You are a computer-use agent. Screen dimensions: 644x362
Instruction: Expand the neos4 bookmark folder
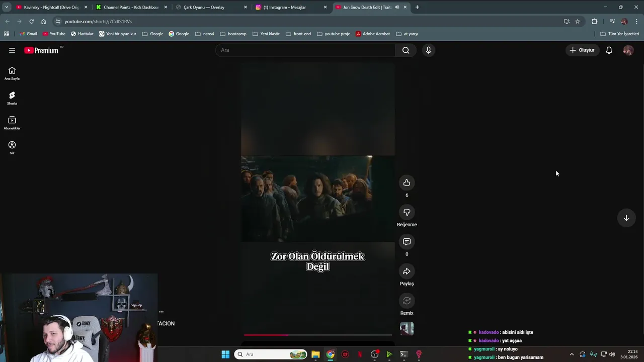pos(205,34)
